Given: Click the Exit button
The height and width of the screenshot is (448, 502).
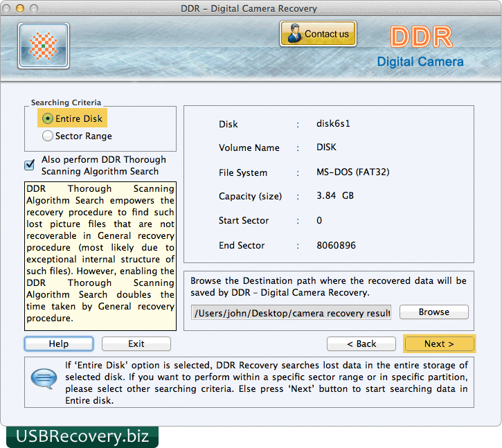Looking at the screenshot, I should coord(136,343).
